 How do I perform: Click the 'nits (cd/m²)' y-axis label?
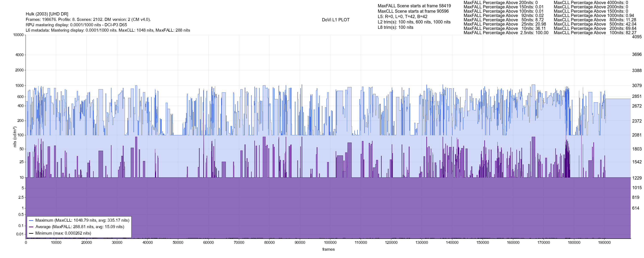(x=15, y=137)
